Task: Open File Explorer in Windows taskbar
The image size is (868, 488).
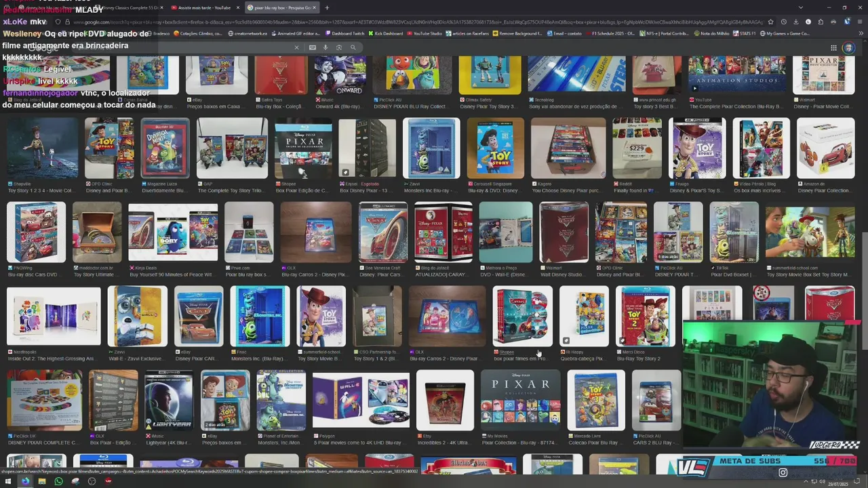Action: point(41,481)
